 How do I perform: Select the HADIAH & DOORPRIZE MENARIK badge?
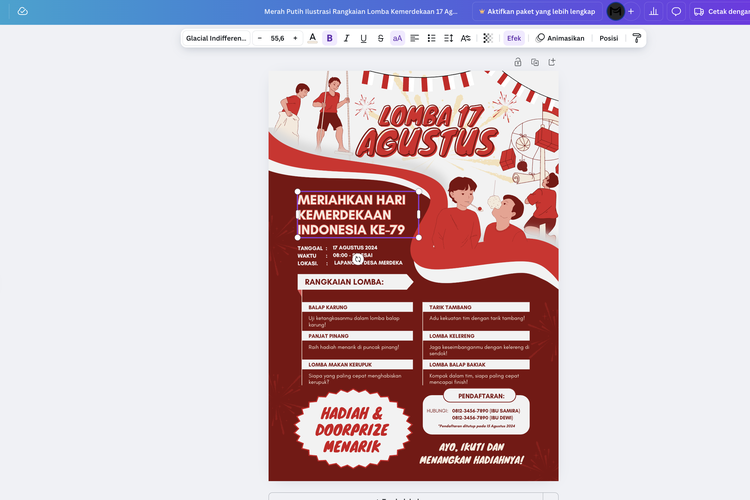tap(352, 430)
